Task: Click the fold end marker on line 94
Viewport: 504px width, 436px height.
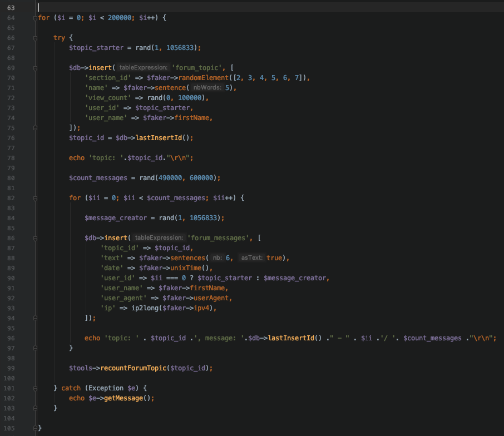Action: tap(35, 318)
